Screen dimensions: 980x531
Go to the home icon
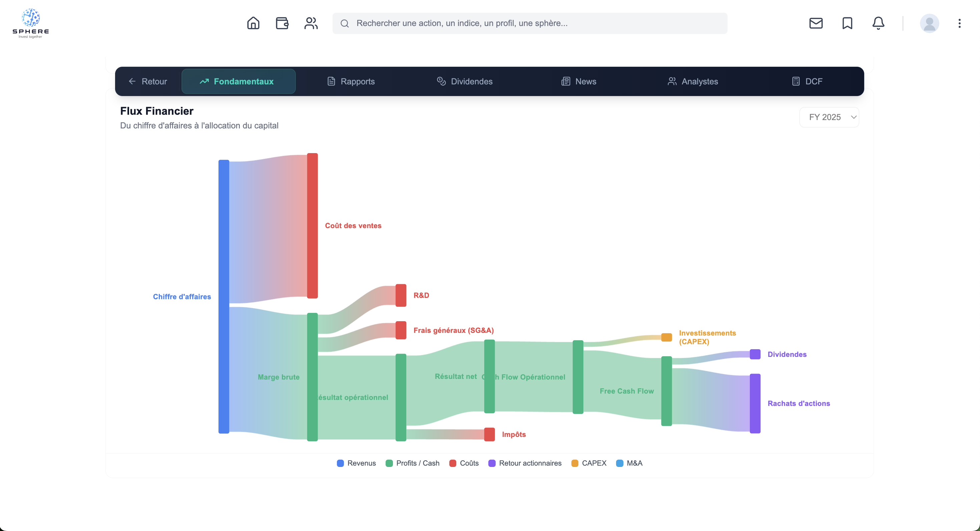(x=253, y=23)
